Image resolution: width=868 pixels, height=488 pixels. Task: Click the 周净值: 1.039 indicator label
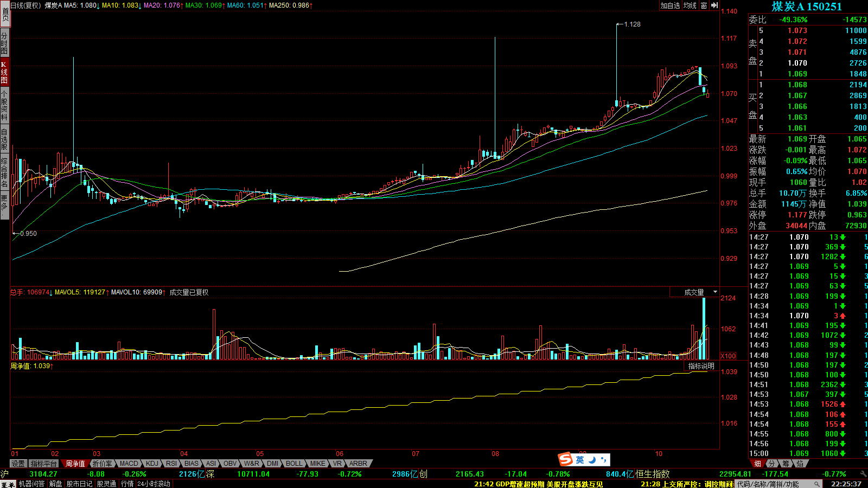(31, 366)
